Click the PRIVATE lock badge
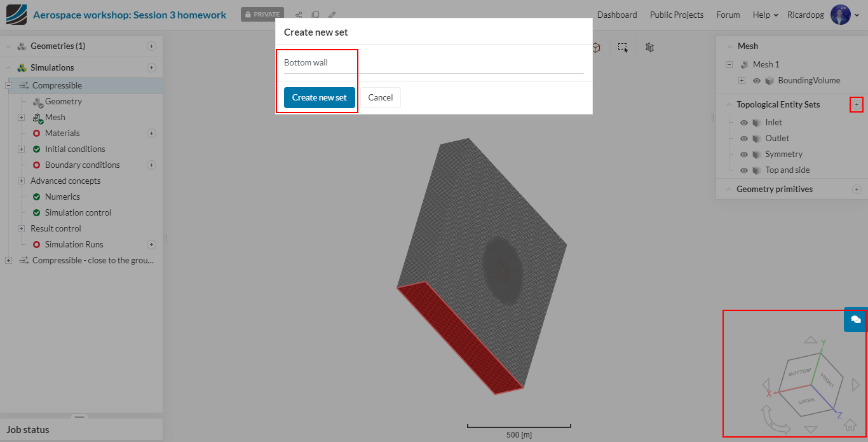Viewport: 868px width, 442px height. tap(262, 14)
